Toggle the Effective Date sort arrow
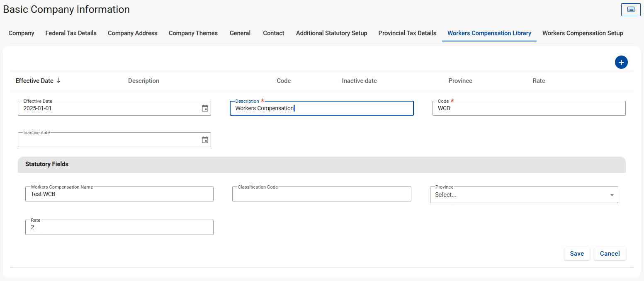The width and height of the screenshot is (644, 281). (58, 80)
